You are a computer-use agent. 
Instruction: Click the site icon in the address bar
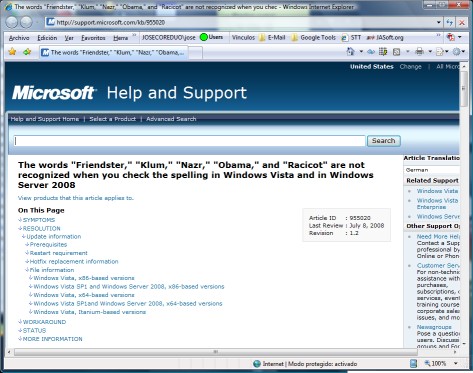point(51,22)
